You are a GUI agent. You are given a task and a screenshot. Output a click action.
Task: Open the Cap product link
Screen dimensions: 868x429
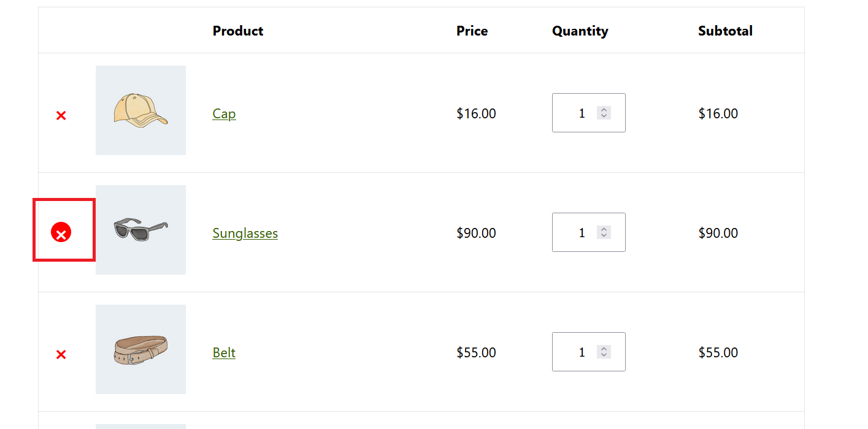224,113
